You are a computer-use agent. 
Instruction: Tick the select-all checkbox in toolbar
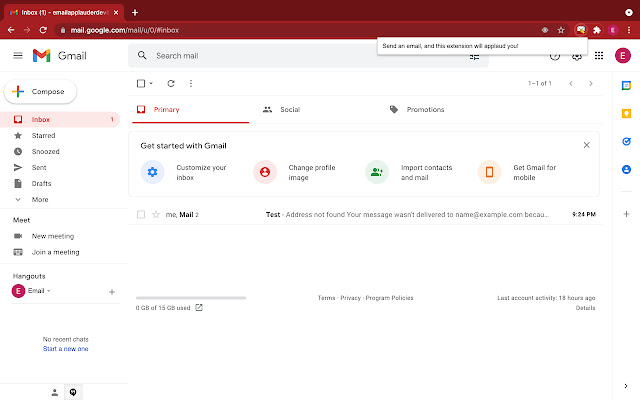click(x=141, y=83)
